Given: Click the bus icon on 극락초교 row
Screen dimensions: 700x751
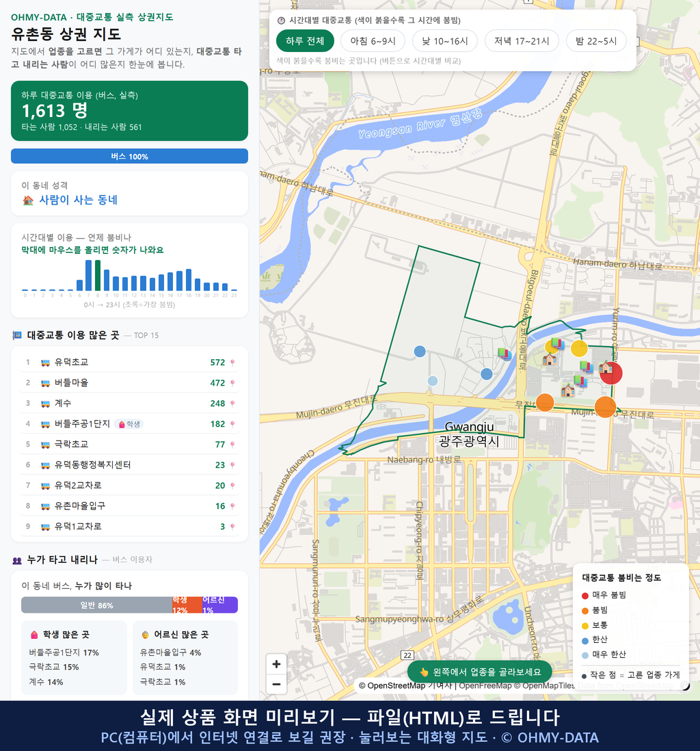Looking at the screenshot, I should pyautogui.click(x=46, y=445).
